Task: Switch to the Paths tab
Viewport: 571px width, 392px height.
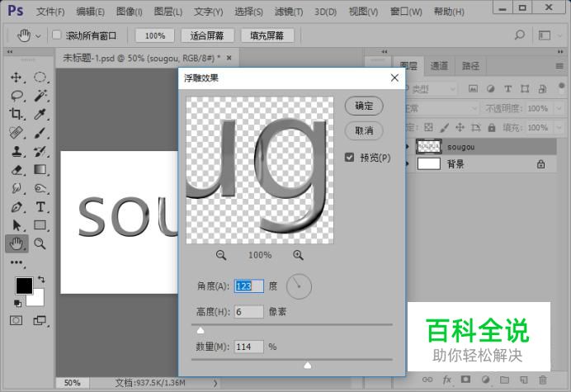Action: [x=470, y=66]
